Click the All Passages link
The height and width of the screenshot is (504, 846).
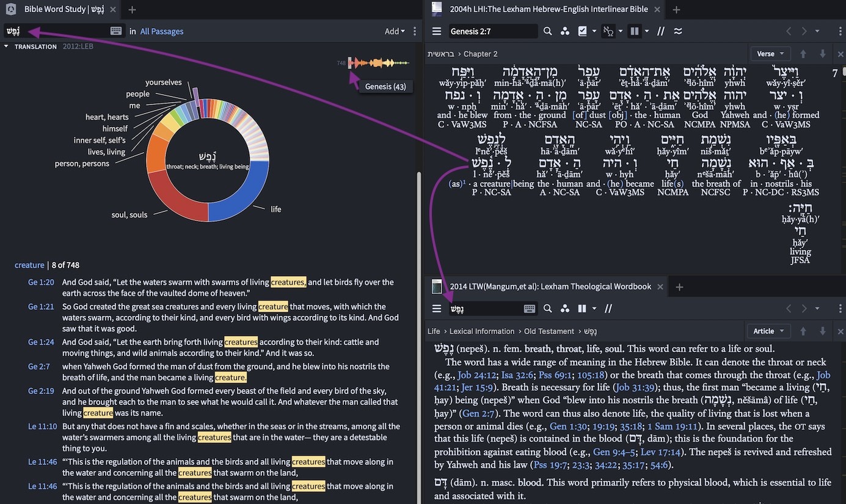pos(162,31)
